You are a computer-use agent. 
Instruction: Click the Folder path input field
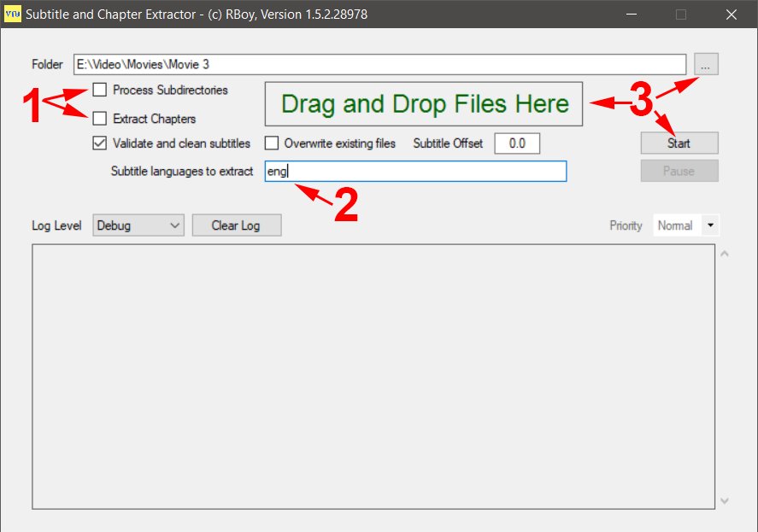379,64
